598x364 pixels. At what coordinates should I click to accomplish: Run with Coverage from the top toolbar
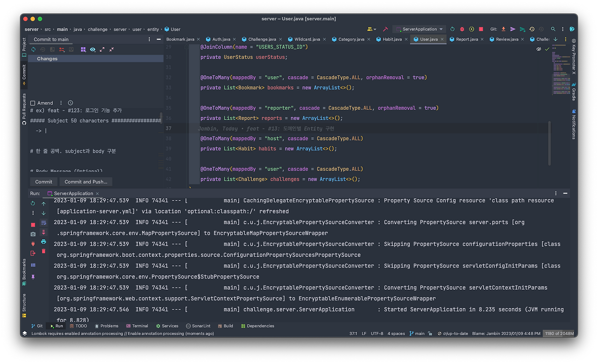[471, 29]
